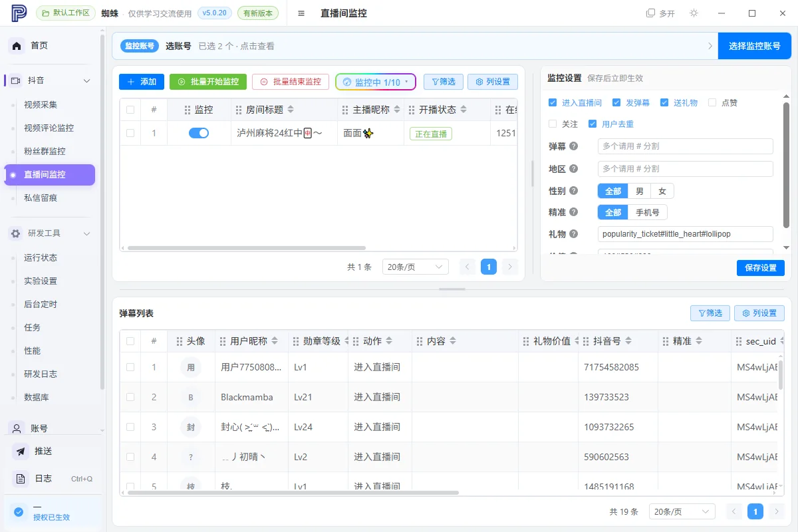Image resolution: width=798 pixels, height=532 pixels.
Task: Click the 多开 multi-window icon
Action: 660,13
